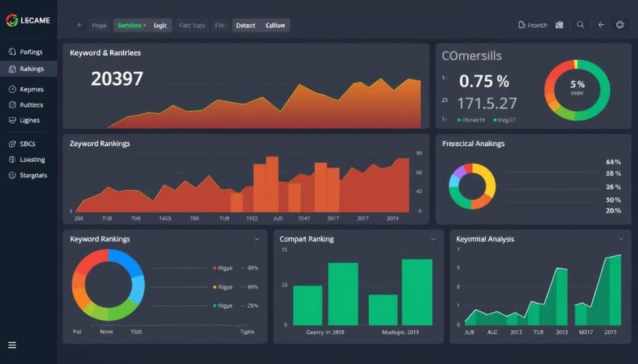Open the Pofings sidebar icon
This screenshot has width=638, height=364.
coord(12,52)
